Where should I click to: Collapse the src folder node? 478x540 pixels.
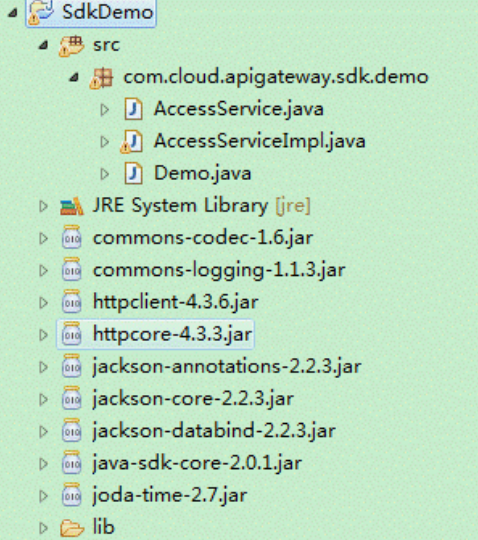pos(43,45)
